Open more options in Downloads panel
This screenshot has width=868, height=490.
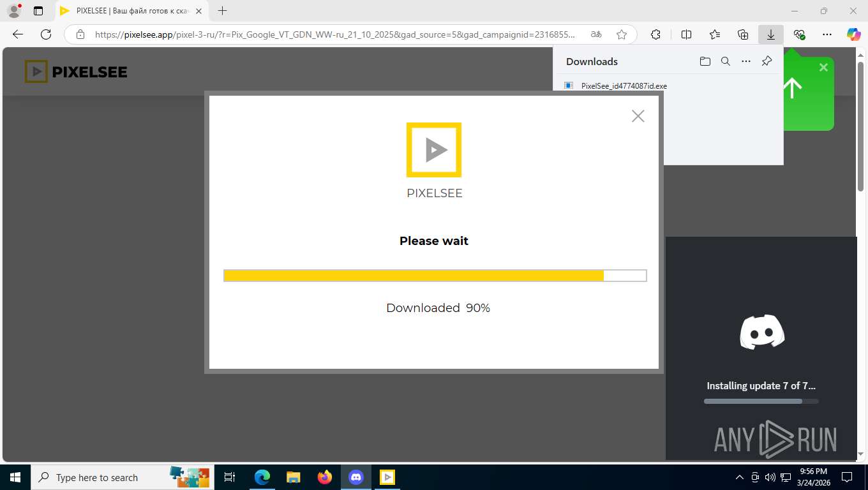[746, 61]
